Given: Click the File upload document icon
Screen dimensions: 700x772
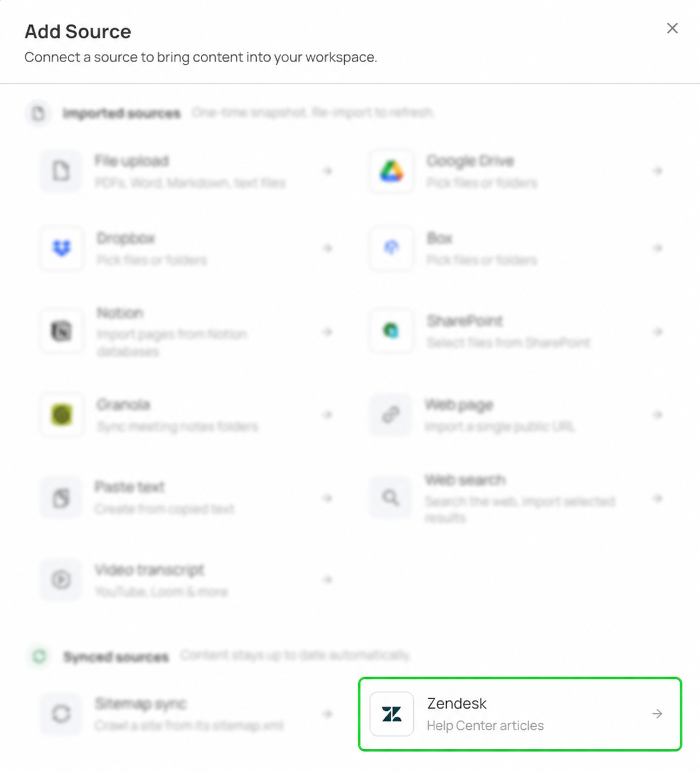Looking at the screenshot, I should 62,171.
